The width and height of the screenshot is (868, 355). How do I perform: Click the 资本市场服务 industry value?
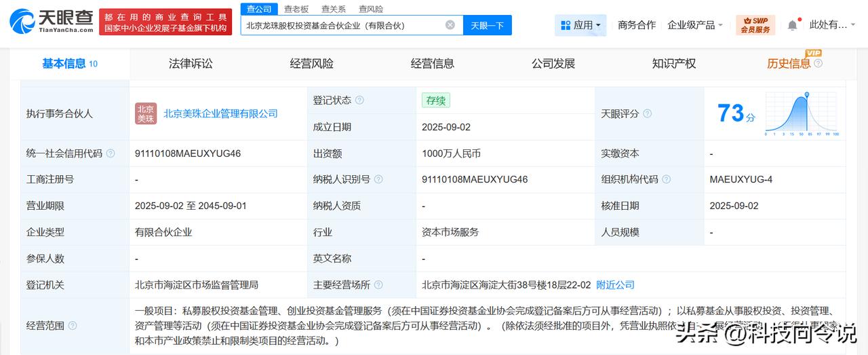450,232
